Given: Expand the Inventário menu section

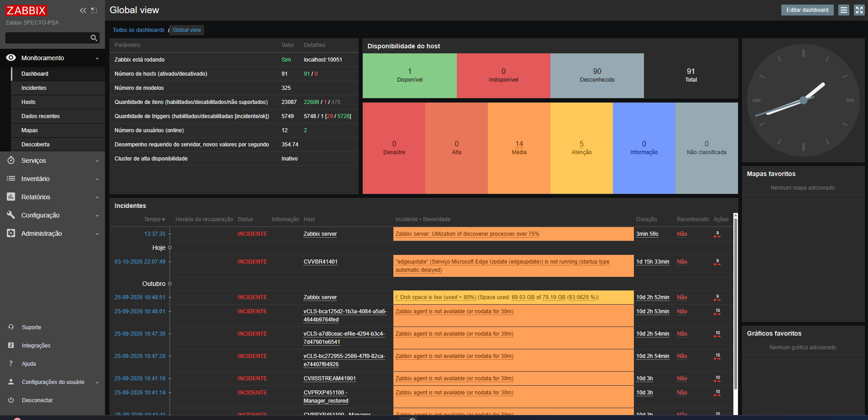Looking at the screenshot, I should [x=97, y=179].
